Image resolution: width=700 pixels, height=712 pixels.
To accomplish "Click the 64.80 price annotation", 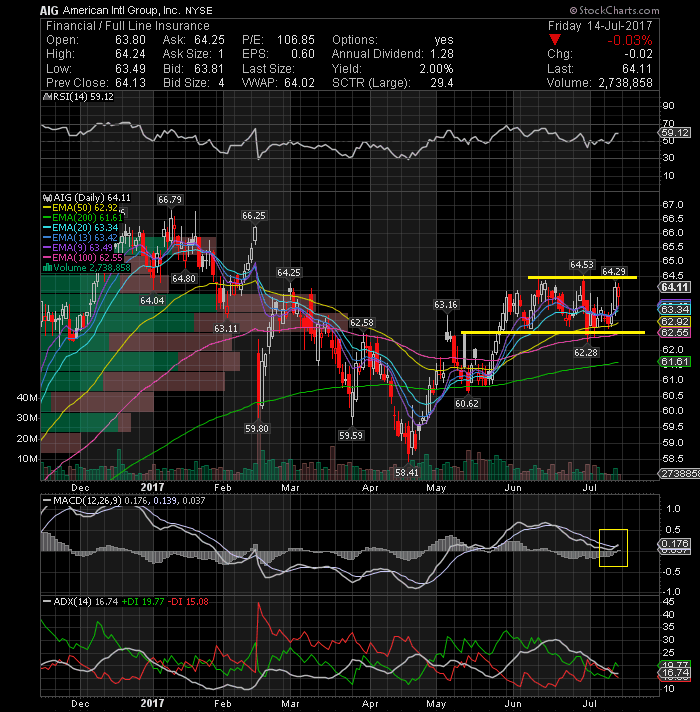I will (183, 278).
